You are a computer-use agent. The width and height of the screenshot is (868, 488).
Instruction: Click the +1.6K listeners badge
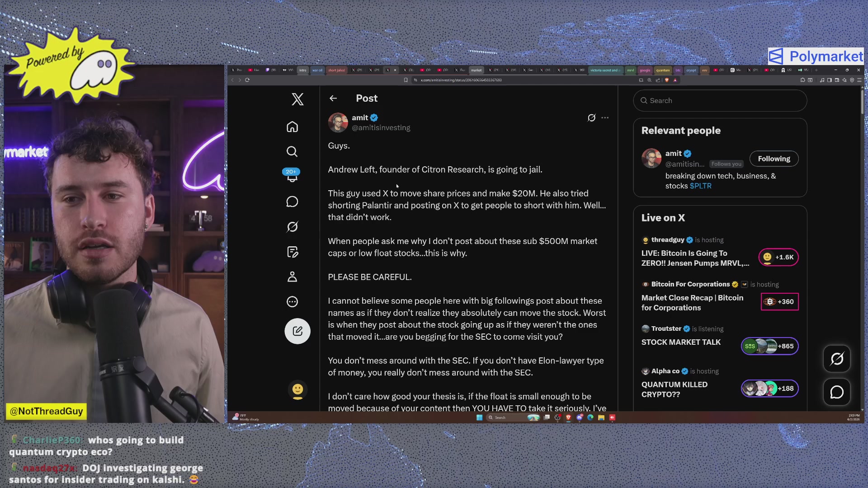(x=778, y=257)
